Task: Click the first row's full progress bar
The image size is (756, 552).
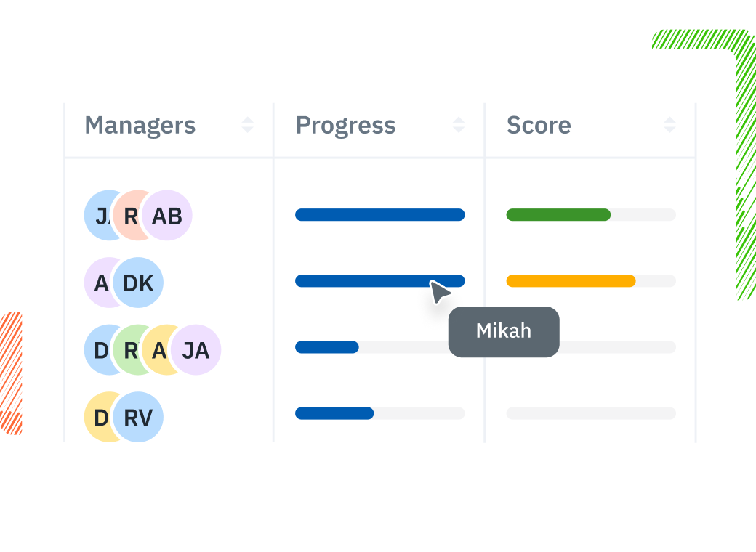Action: (x=379, y=214)
